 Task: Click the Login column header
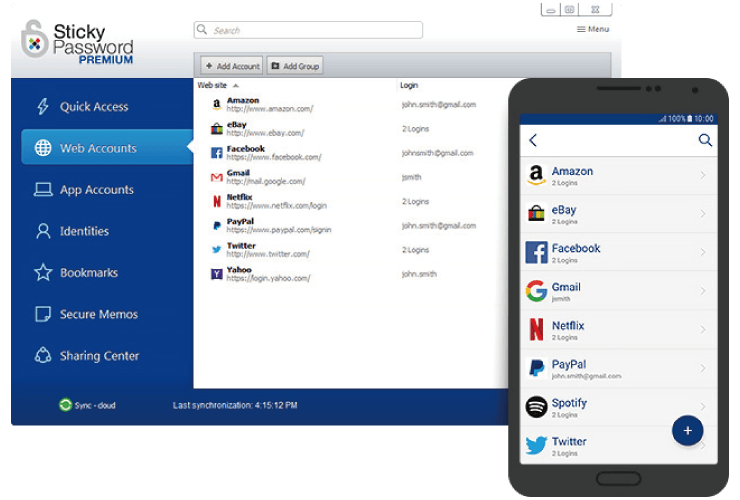click(x=409, y=85)
